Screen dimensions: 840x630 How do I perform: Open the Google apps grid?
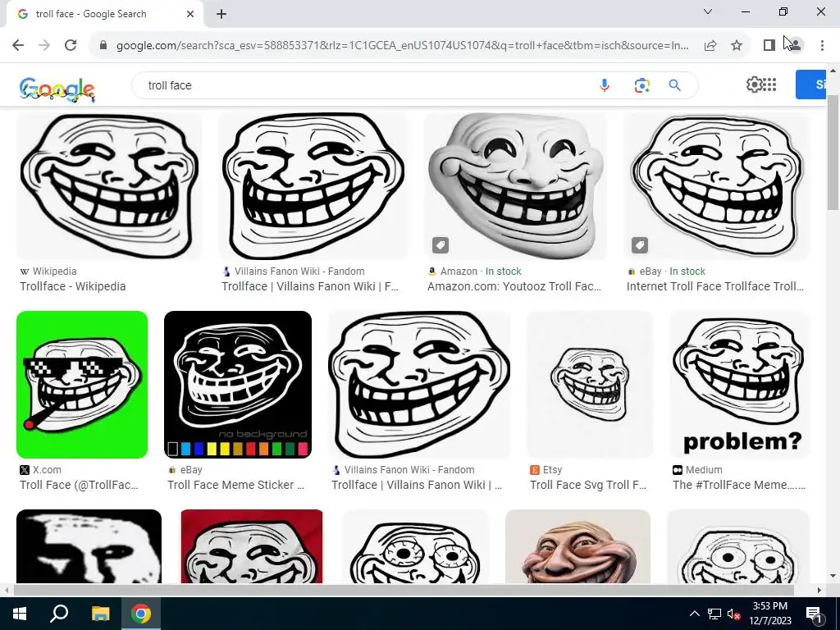tap(769, 84)
